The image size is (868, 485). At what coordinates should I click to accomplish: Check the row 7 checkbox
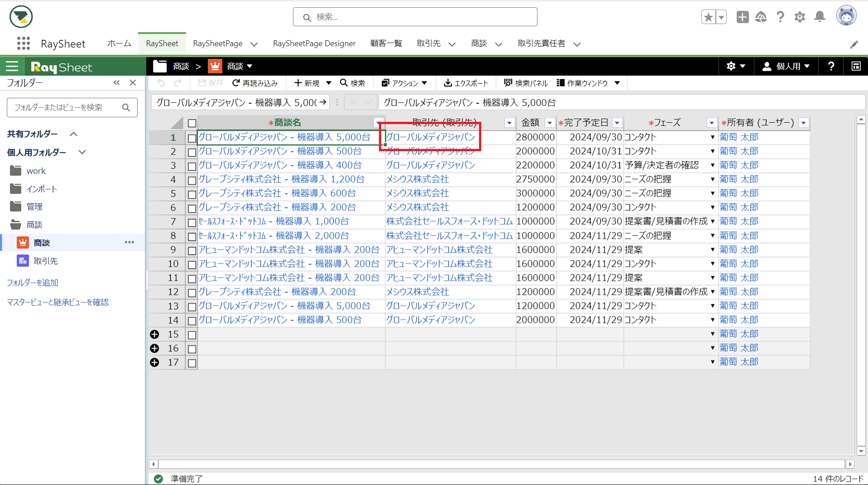pyautogui.click(x=192, y=222)
